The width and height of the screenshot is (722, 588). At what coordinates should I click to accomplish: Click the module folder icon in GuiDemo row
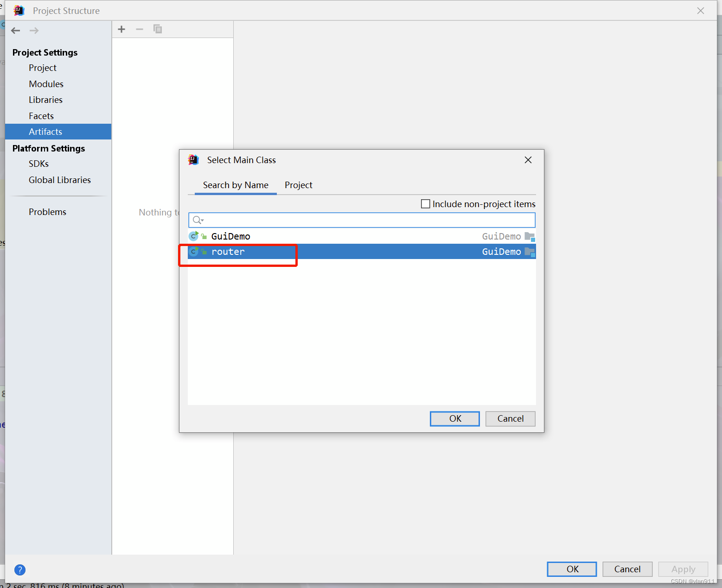530,237
